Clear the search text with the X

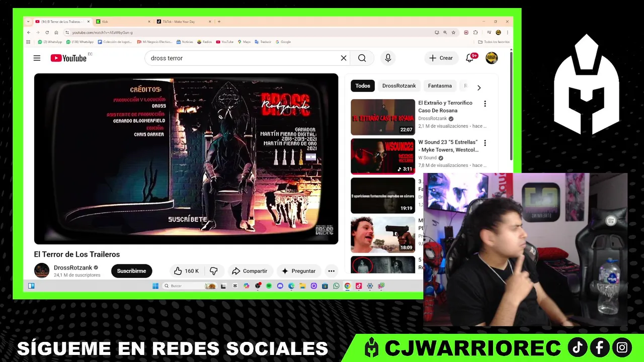(x=344, y=58)
